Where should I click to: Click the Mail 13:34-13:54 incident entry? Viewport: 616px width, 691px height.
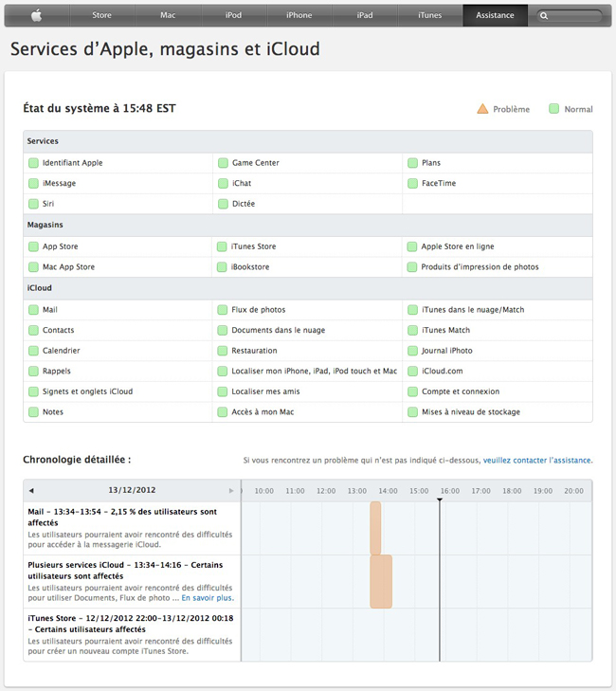pyautogui.click(x=132, y=528)
